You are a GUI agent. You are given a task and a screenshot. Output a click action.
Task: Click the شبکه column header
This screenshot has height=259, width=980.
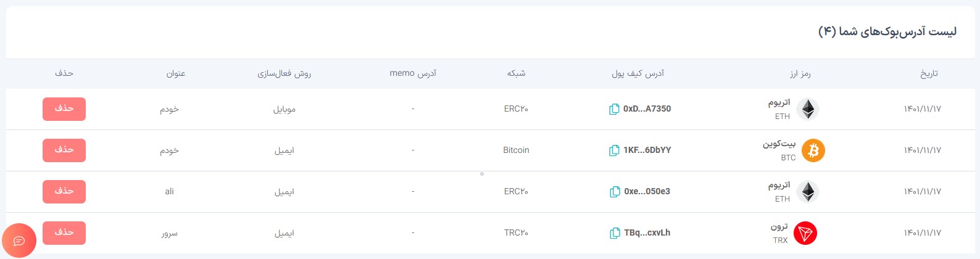(x=517, y=73)
